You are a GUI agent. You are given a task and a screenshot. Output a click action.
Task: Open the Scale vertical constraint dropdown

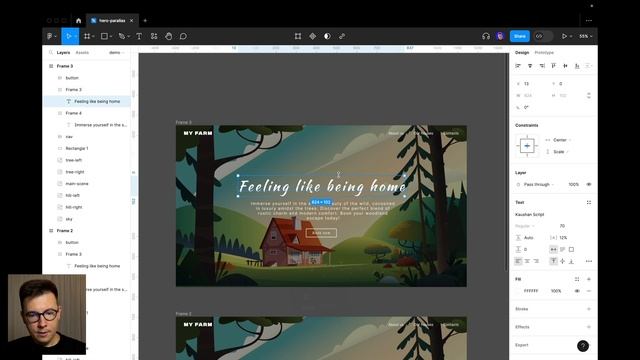point(558,152)
